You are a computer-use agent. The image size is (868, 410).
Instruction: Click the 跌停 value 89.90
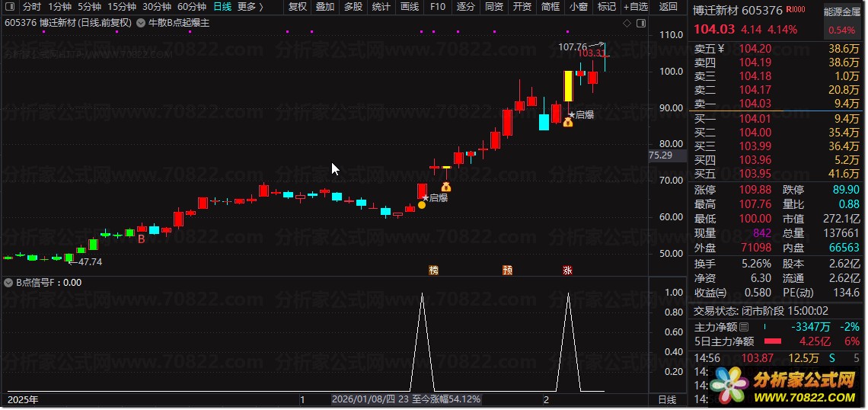pyautogui.click(x=844, y=190)
